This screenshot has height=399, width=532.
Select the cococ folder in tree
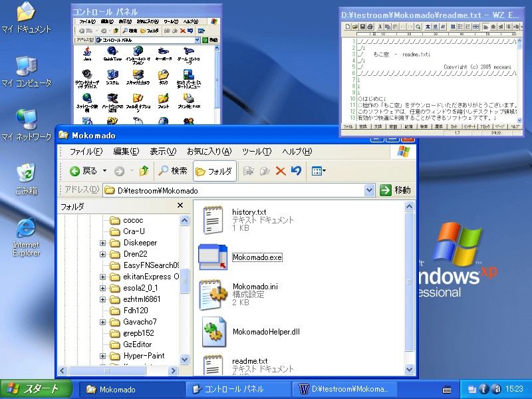pos(133,220)
